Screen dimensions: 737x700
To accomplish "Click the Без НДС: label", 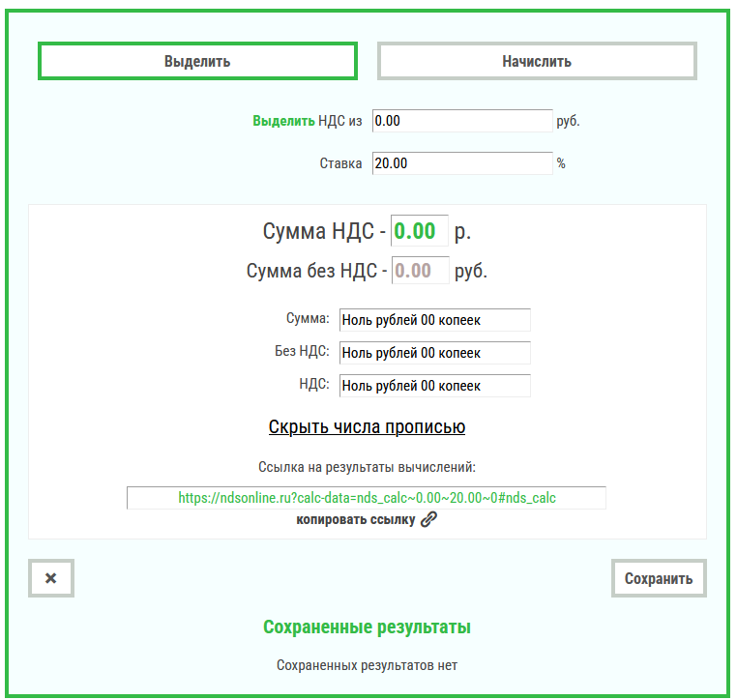I will pyautogui.click(x=302, y=351).
